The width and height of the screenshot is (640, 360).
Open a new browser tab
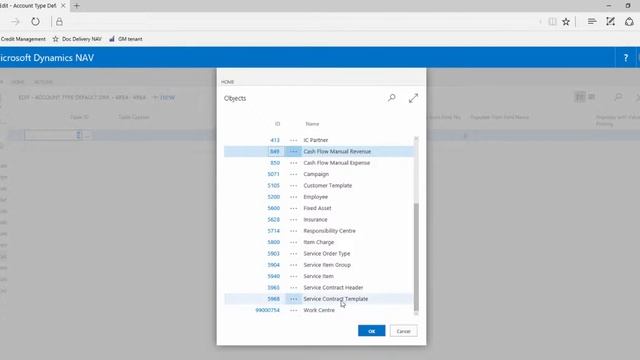[x=76, y=6]
